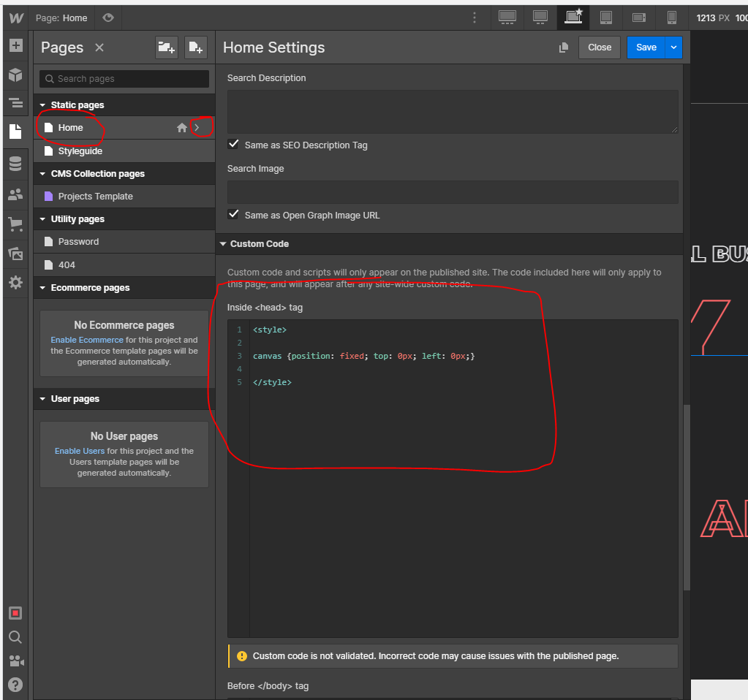The image size is (748, 700).
Task: Collapse the Custom Code section
Action: click(x=223, y=243)
